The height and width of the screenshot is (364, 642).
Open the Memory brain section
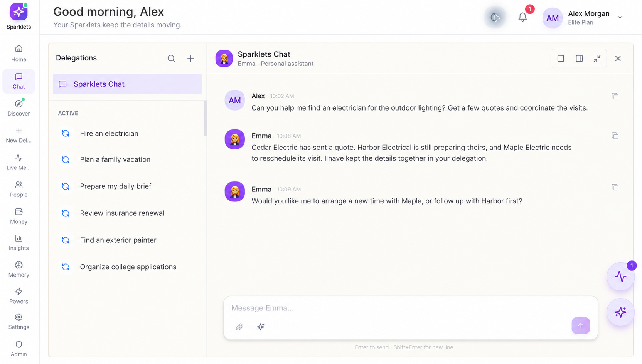[x=19, y=269]
